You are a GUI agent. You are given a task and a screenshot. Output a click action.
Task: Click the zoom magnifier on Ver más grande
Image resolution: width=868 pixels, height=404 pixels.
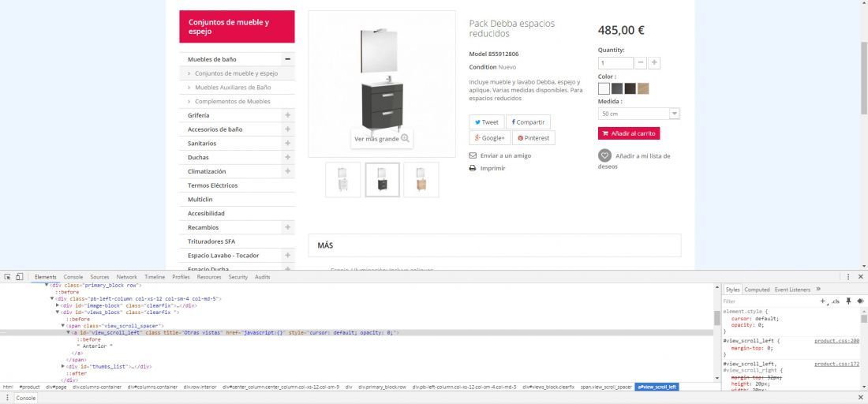tap(406, 138)
